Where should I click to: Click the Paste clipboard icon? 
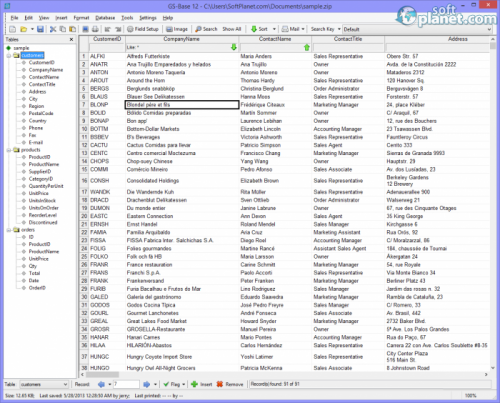click(x=72, y=29)
